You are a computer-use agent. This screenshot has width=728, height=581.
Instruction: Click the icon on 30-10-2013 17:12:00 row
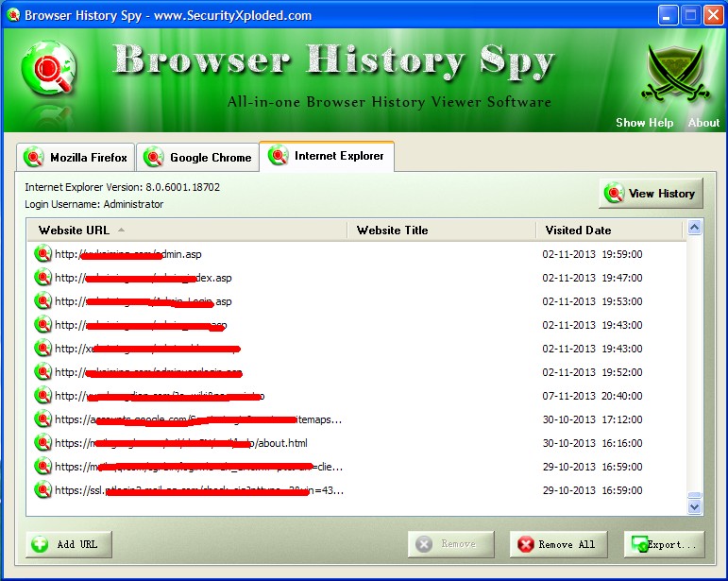tap(42, 419)
